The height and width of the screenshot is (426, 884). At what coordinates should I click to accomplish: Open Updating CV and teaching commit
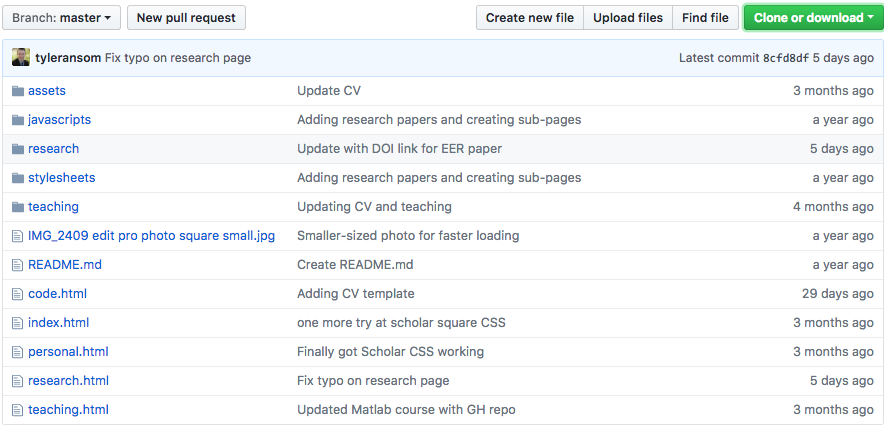[374, 207]
